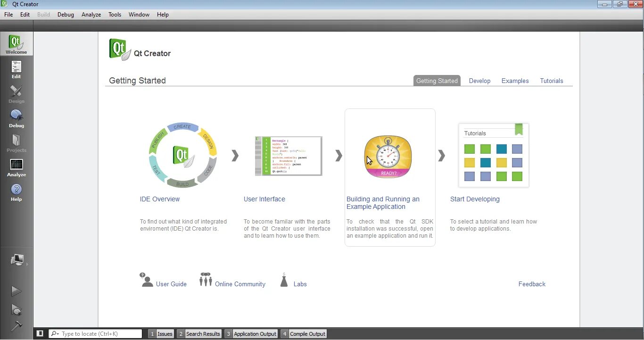Click the Online Community people icon
Image resolution: width=644 pixels, height=340 pixels.
pos(206,279)
